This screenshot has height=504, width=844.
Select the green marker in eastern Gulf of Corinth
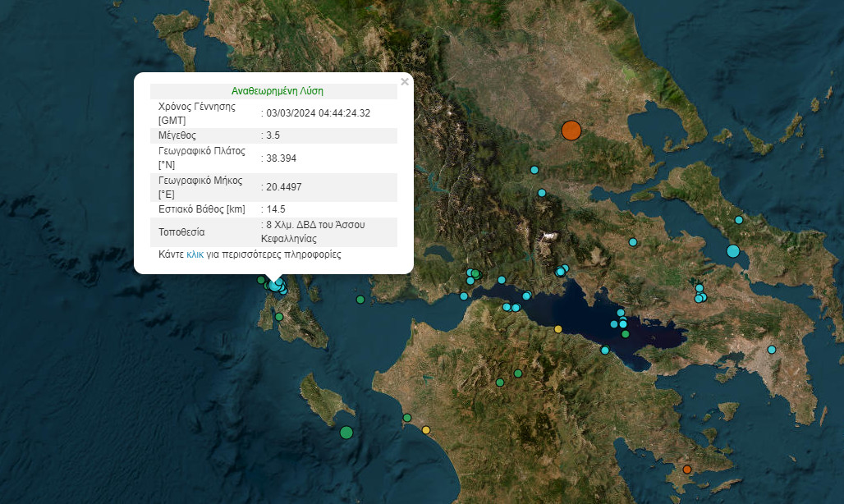coord(626,334)
